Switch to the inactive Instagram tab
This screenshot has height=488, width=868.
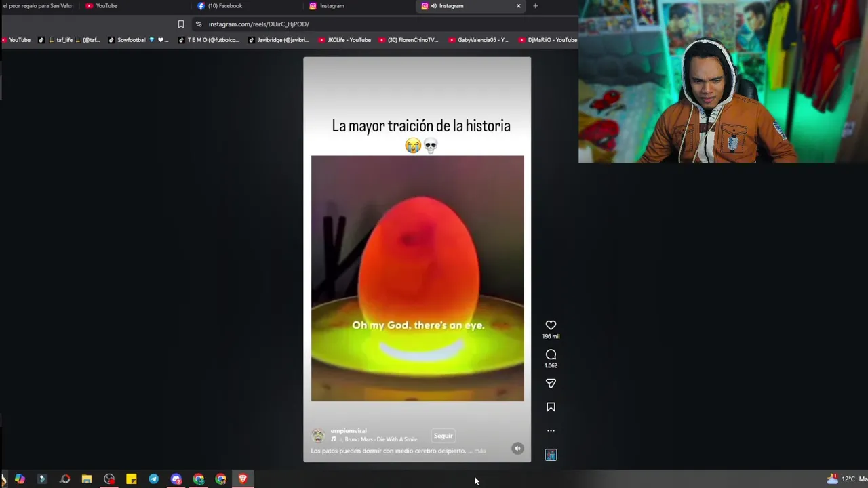pos(359,6)
